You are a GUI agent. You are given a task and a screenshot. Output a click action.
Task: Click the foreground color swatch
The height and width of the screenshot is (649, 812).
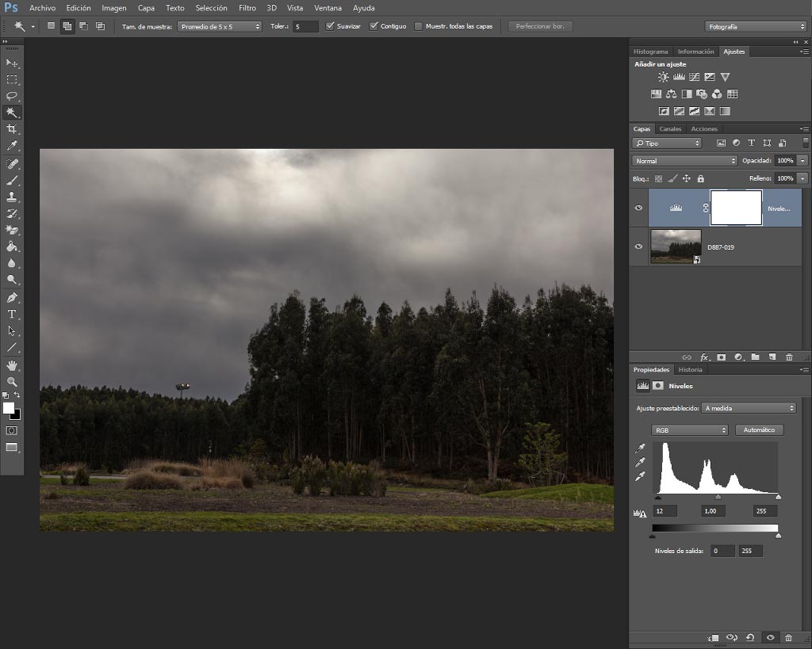[x=8, y=408]
